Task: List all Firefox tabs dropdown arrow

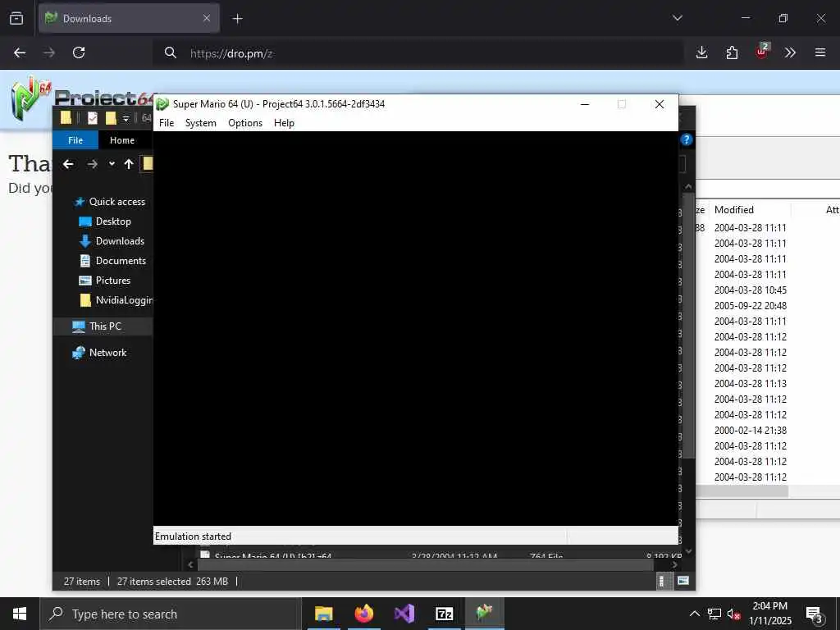Action: point(677,18)
